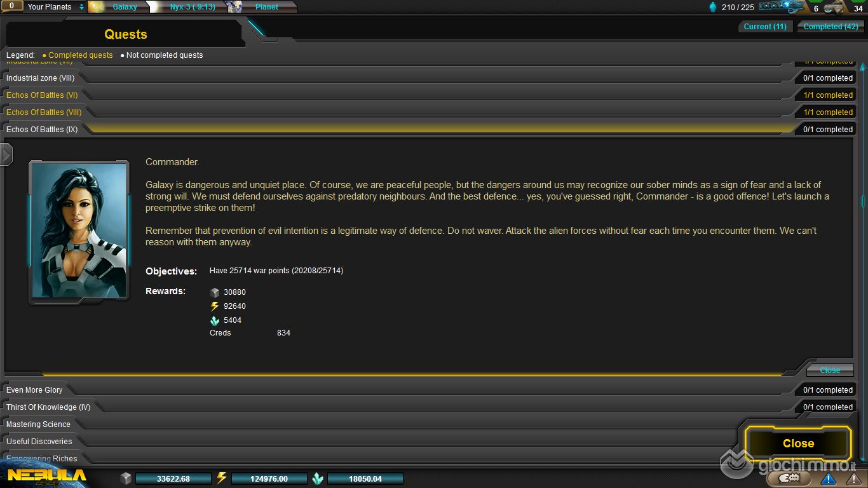Viewport: 868px width, 488px height.
Task: Collapse the Echos Of Battles (IX) quest
Action: (x=42, y=130)
